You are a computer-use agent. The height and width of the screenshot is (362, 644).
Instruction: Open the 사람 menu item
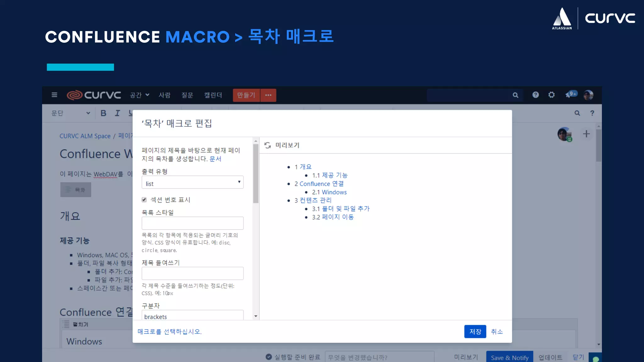click(164, 95)
